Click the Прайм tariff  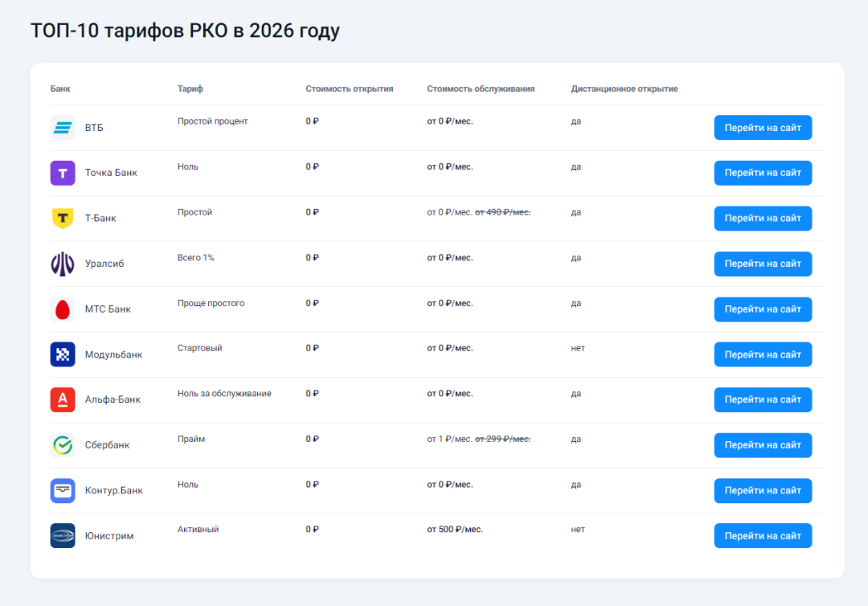tap(191, 439)
